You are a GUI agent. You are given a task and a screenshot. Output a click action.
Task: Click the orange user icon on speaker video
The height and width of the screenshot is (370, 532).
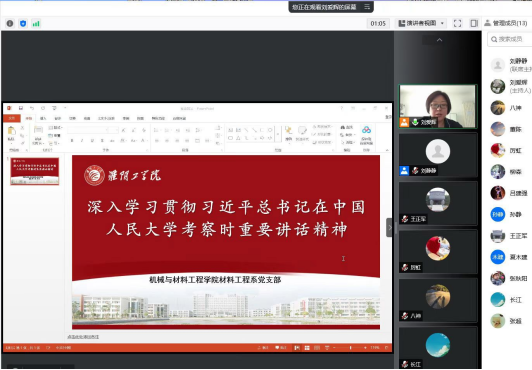point(404,122)
